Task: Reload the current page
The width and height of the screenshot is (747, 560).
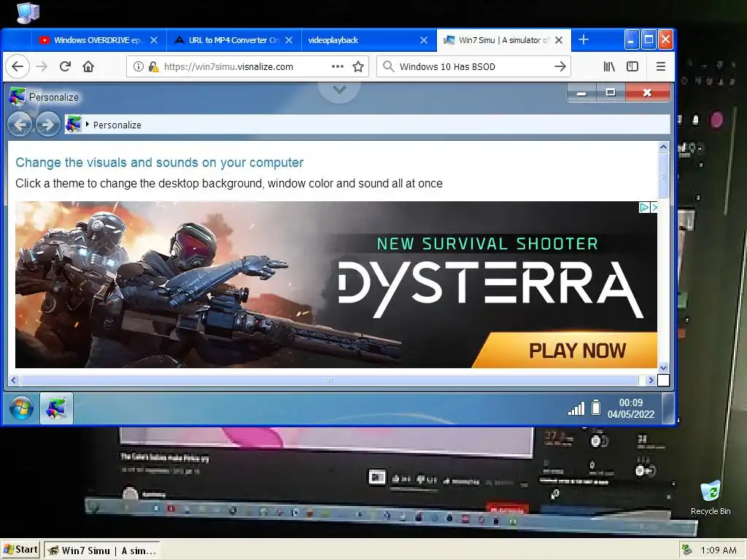Action: 65,66
